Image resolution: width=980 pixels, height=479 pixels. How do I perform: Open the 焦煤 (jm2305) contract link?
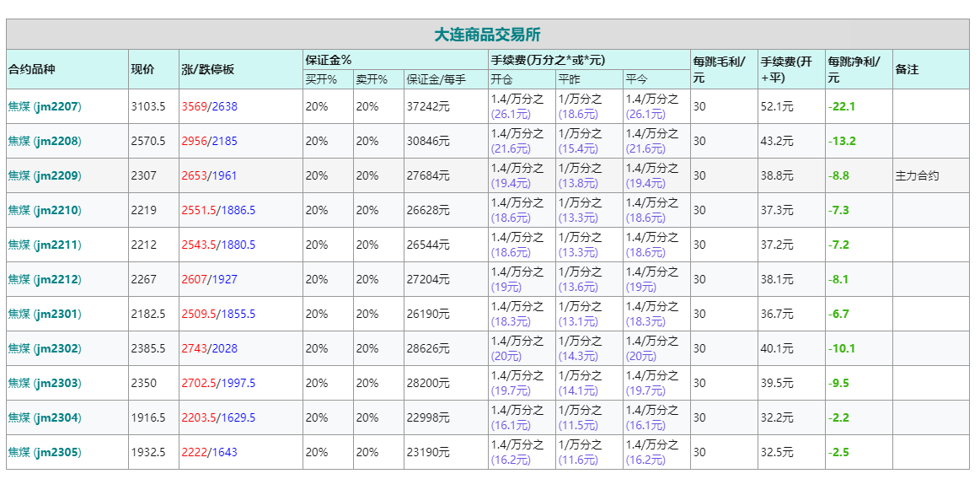coord(45,452)
